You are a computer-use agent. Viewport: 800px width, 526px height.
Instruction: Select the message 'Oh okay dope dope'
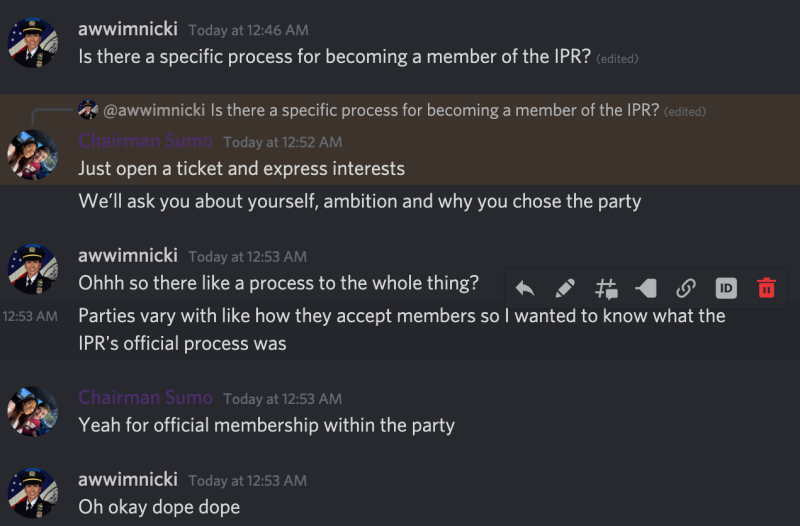pyautogui.click(x=159, y=507)
